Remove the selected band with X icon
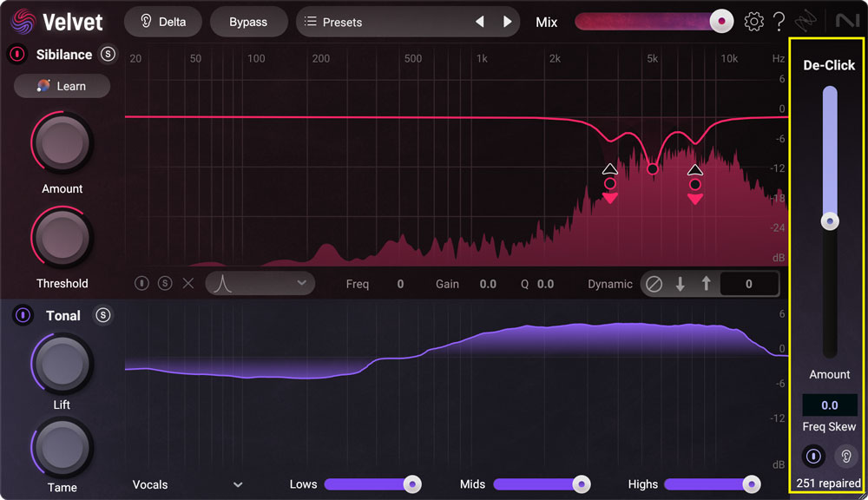The image size is (868, 500). pyautogui.click(x=188, y=284)
